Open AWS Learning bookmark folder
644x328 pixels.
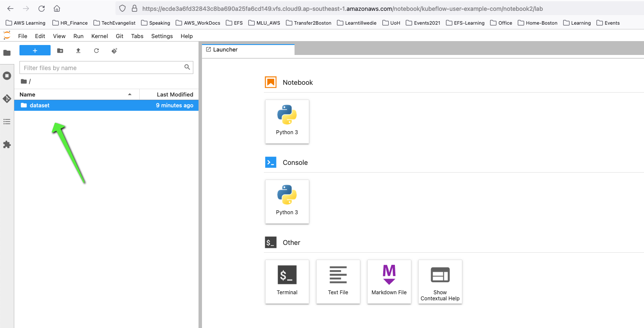26,23
